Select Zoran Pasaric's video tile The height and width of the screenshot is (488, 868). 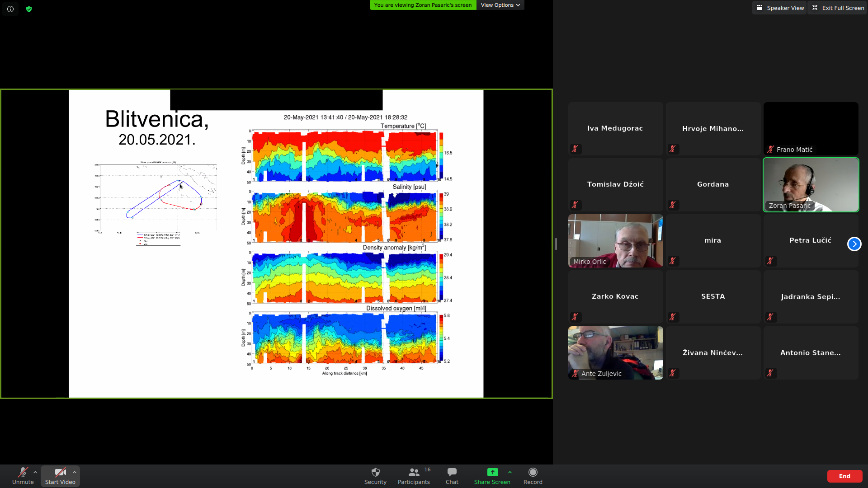pos(811,185)
